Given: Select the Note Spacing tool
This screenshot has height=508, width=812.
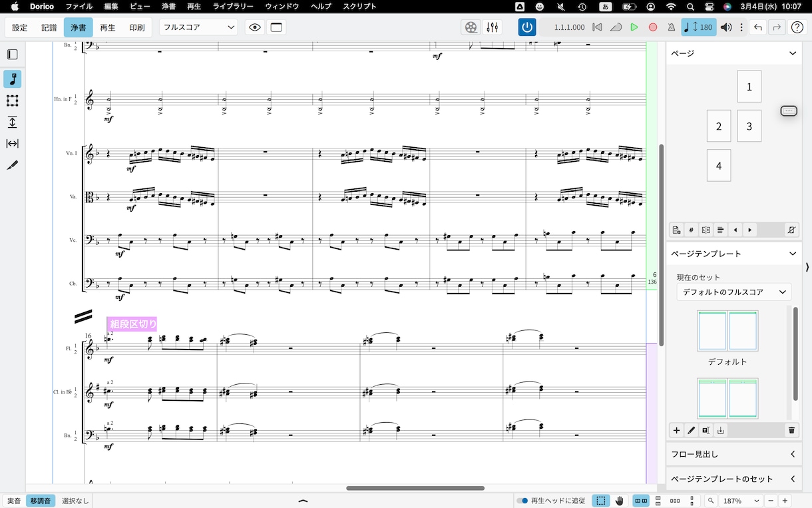Looking at the screenshot, I should (x=12, y=143).
